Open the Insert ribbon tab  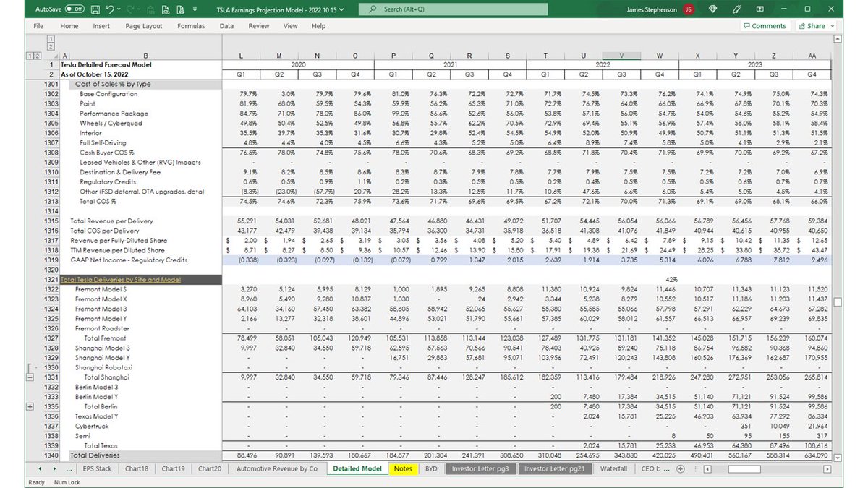coord(101,26)
